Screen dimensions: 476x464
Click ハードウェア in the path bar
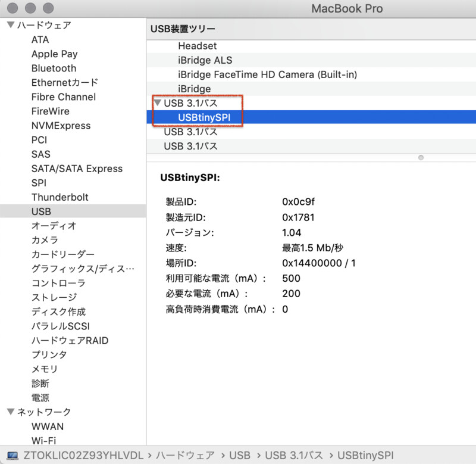[x=185, y=455]
